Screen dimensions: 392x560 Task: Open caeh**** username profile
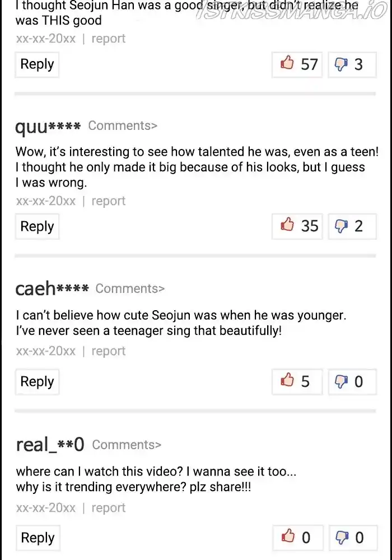[x=52, y=288]
